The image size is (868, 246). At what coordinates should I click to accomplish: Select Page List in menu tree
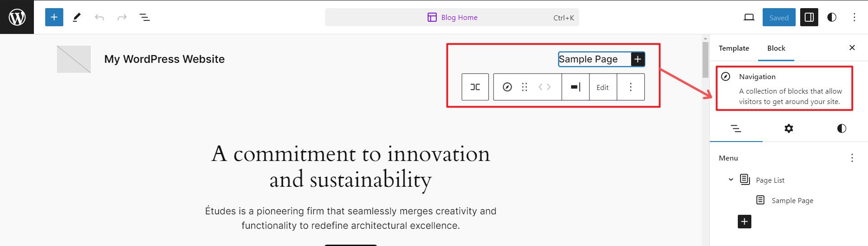pyautogui.click(x=770, y=180)
